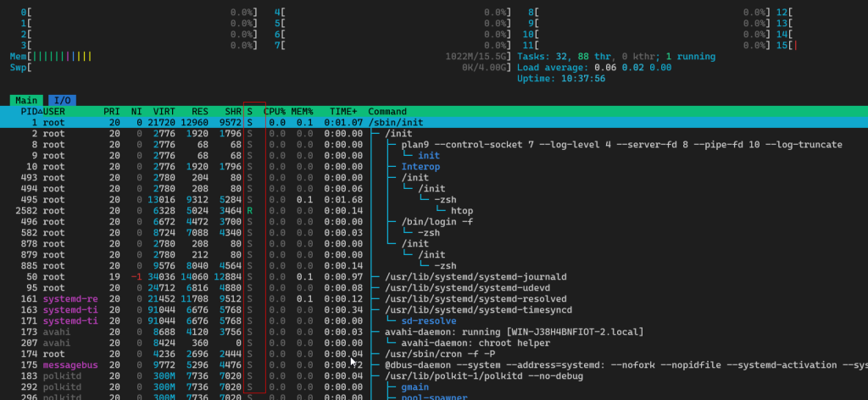Select the Interop thread entry

(420, 167)
